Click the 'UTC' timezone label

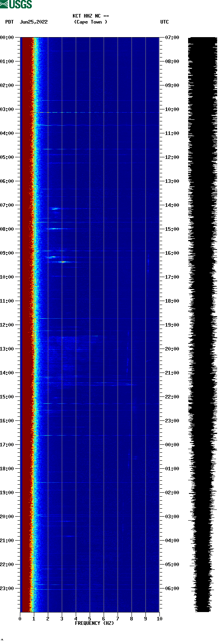pos(165,22)
